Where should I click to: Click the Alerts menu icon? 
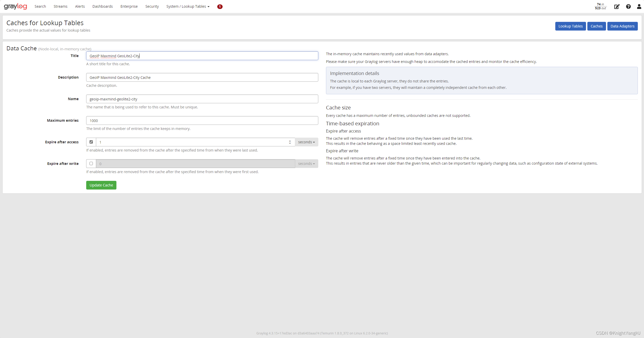[80, 6]
